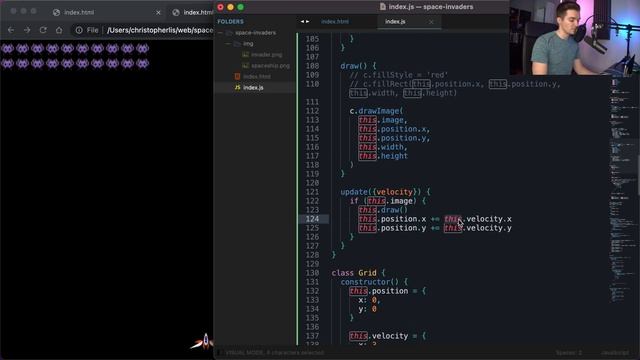This screenshot has width=640, height=360.
Task: Open invader.png in the sidebar
Action: point(267,55)
